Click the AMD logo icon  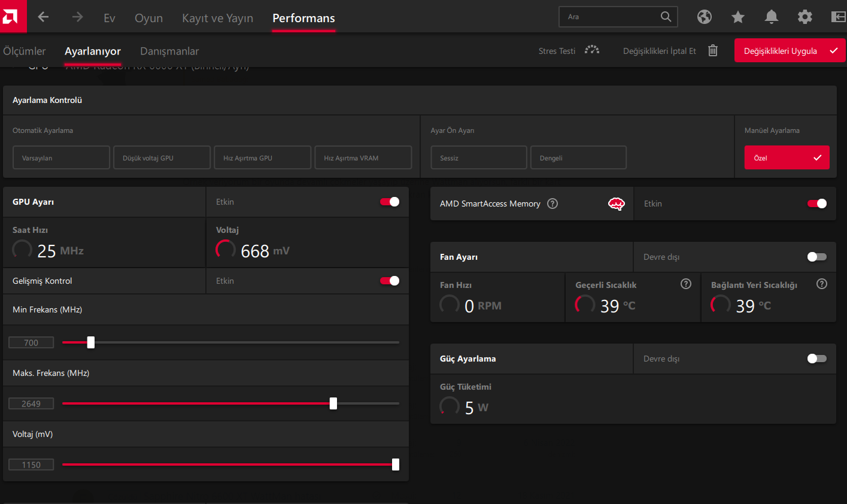click(12, 16)
